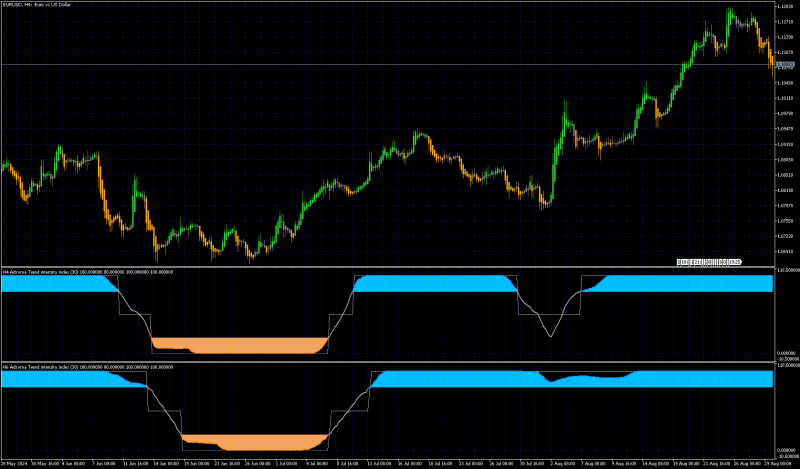This screenshot has width=800, height=469.
Task: Click the 1.12030 price axis label
Action: coord(785,6)
